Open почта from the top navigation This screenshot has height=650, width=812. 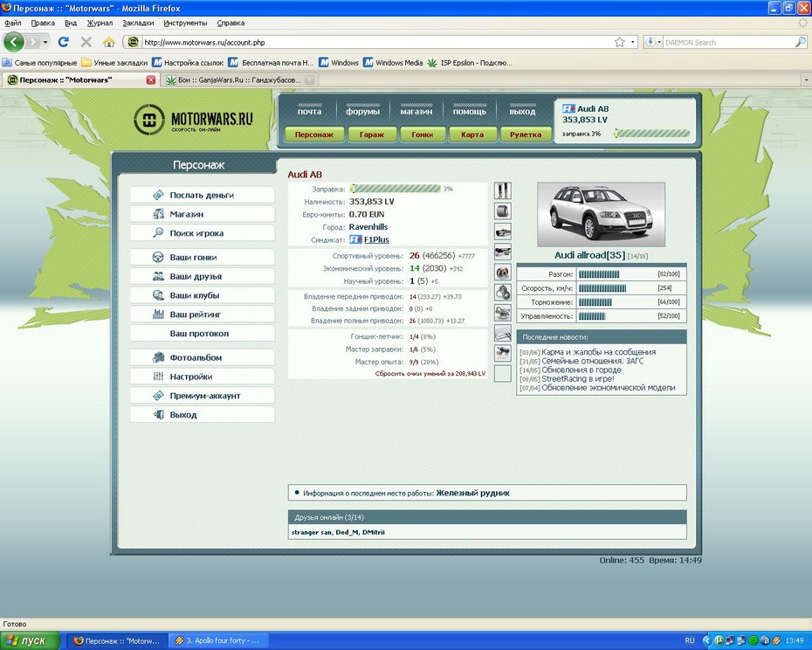tap(309, 111)
